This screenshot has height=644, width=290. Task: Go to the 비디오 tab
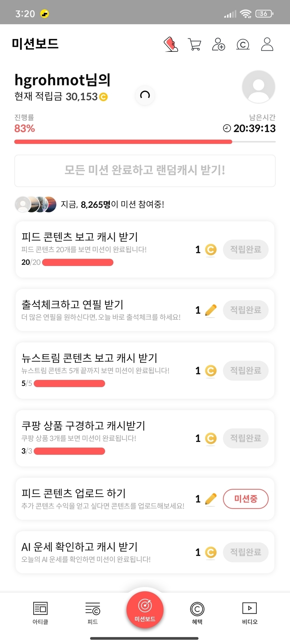tap(249, 613)
